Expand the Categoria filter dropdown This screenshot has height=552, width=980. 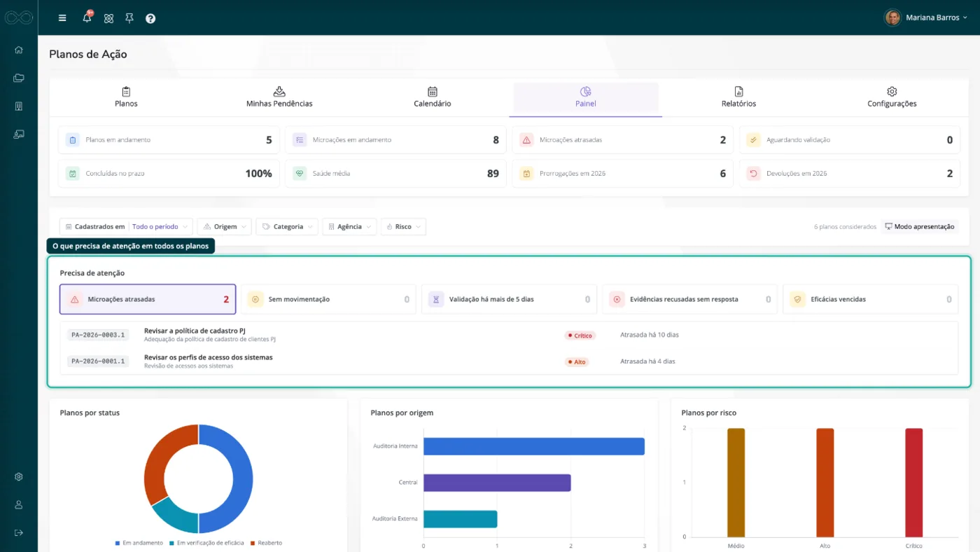287,227
